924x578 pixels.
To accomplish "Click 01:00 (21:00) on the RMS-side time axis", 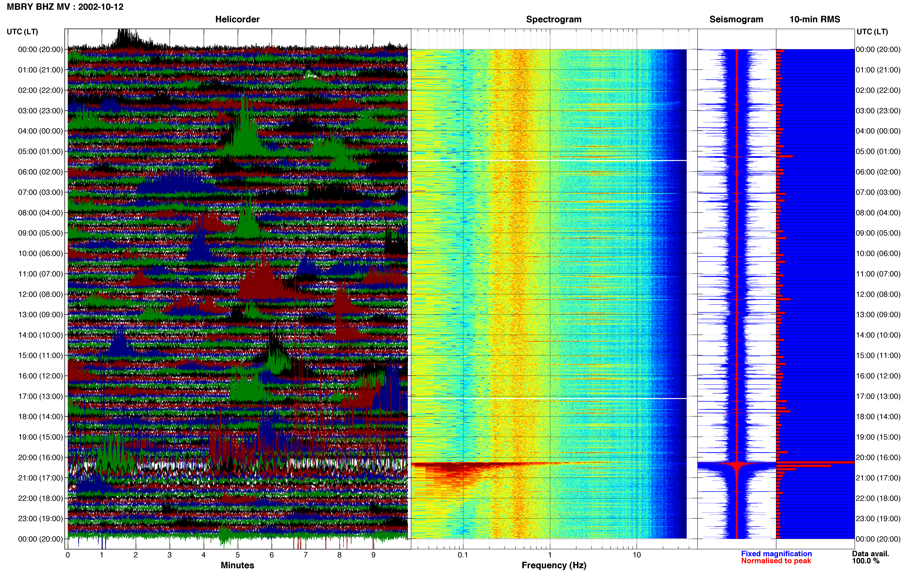I will click(x=878, y=70).
